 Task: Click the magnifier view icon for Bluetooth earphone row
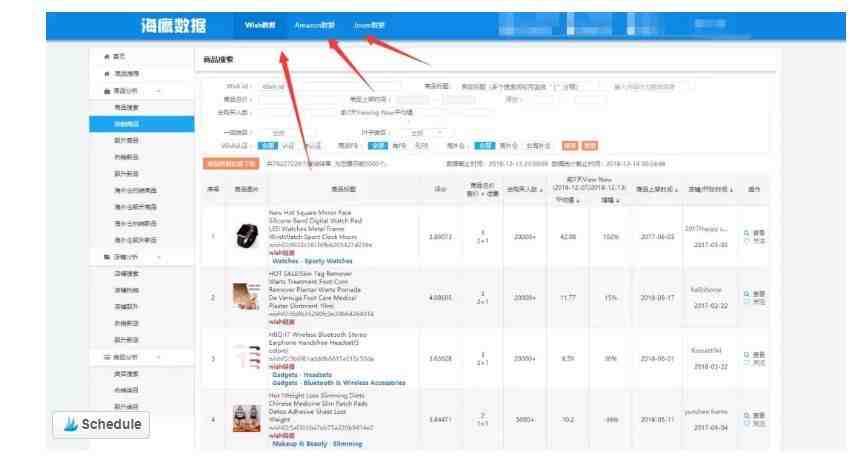click(747, 355)
